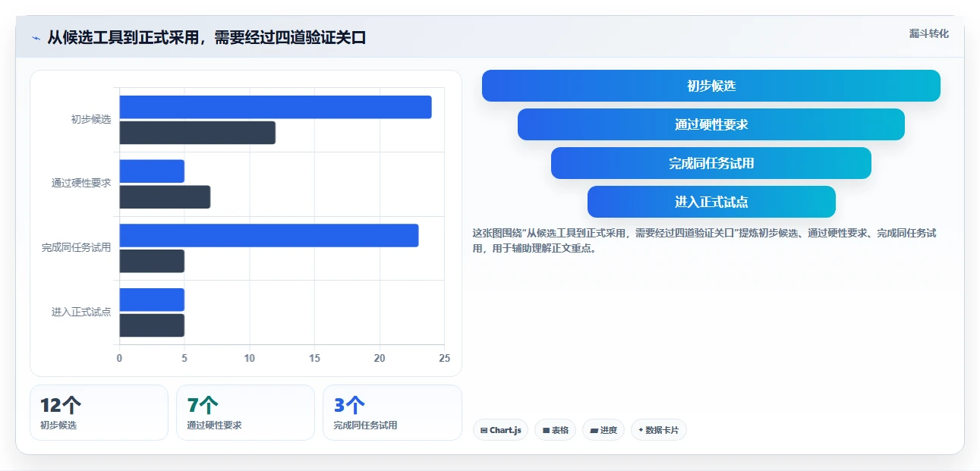Click the dark bar for 进入正式试点

click(x=152, y=325)
